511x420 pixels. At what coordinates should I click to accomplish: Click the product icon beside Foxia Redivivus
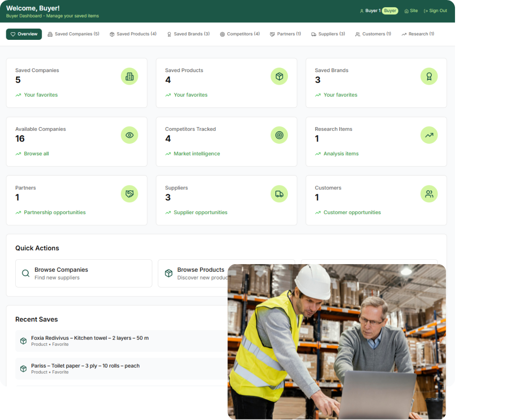point(23,341)
